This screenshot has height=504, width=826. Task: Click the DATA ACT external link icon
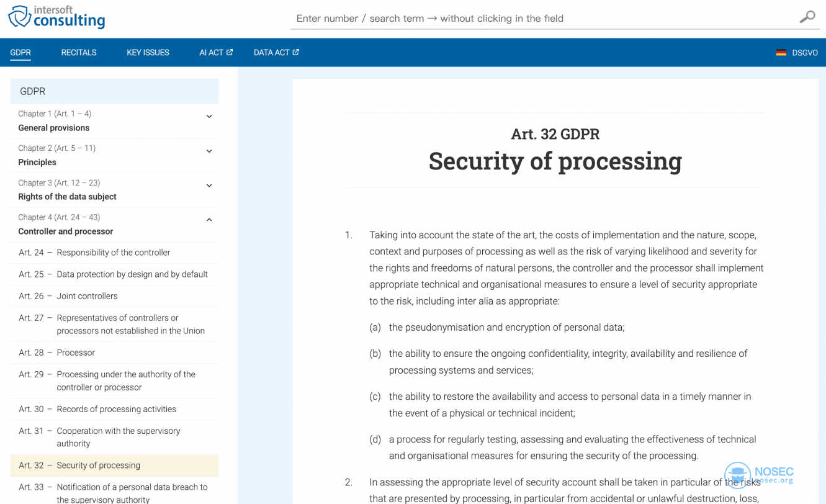[296, 53]
